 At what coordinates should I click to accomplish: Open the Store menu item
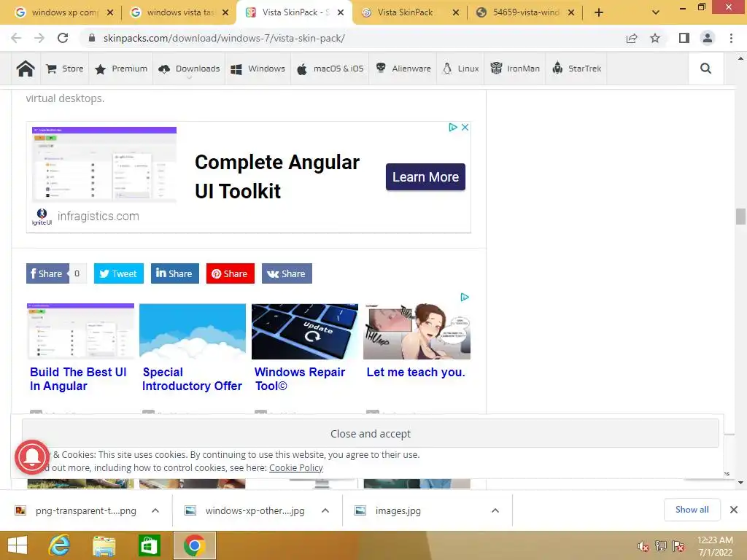click(x=65, y=69)
